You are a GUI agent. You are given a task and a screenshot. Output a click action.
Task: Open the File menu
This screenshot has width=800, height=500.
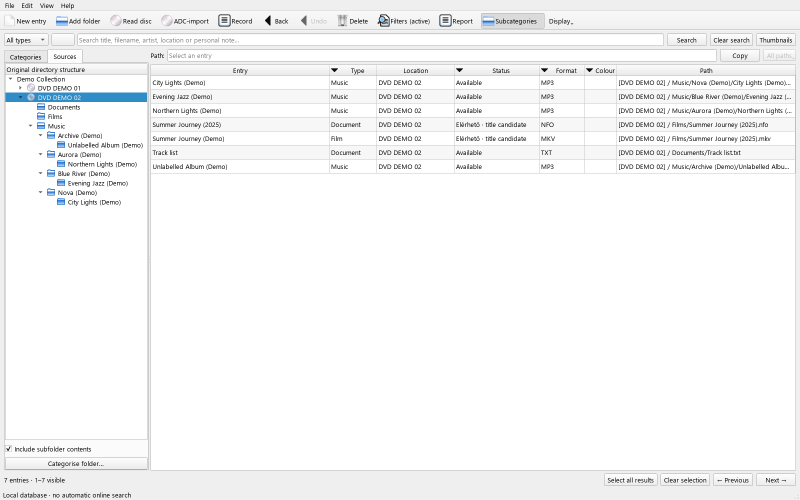(x=9, y=6)
